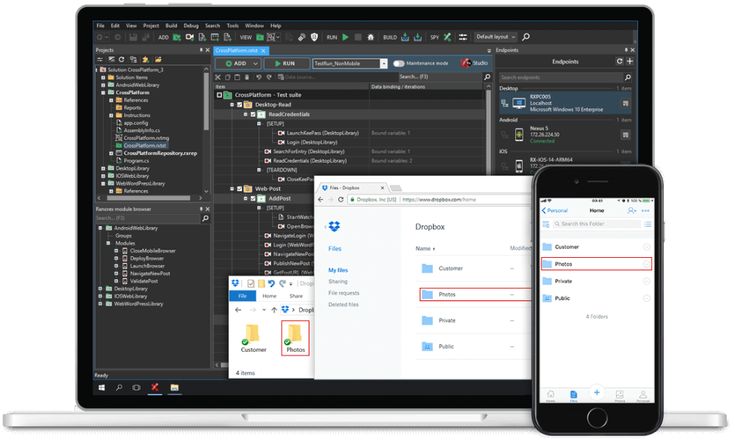The height and width of the screenshot is (440, 735).
Task: Switch to Share tab in File Explorer
Action: coord(296,296)
